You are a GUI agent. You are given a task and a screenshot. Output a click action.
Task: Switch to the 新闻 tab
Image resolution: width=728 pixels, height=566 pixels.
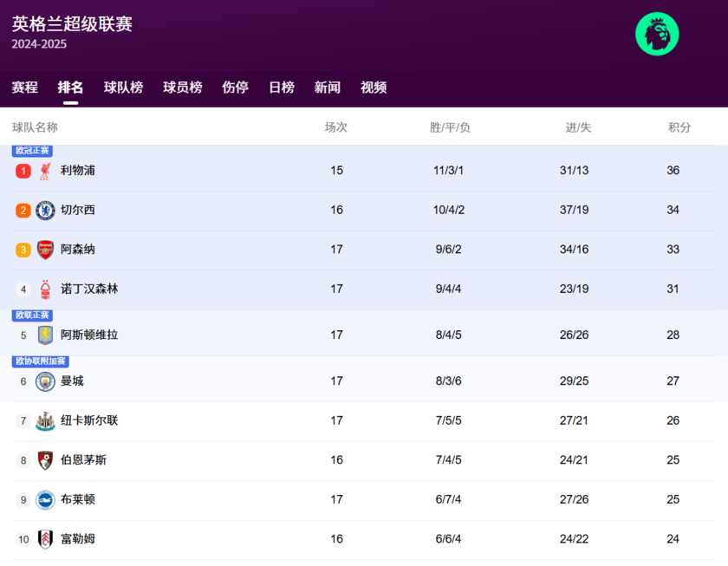click(327, 87)
